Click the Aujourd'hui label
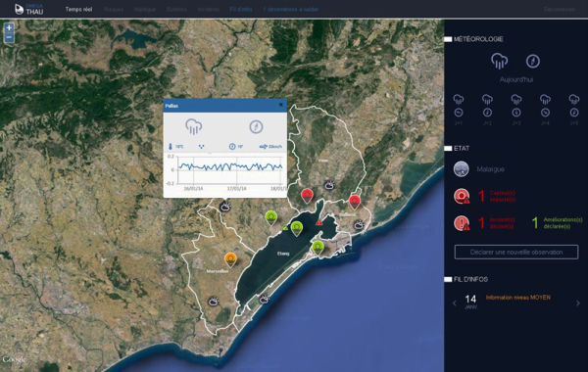This screenshot has height=372, width=588. click(x=516, y=80)
